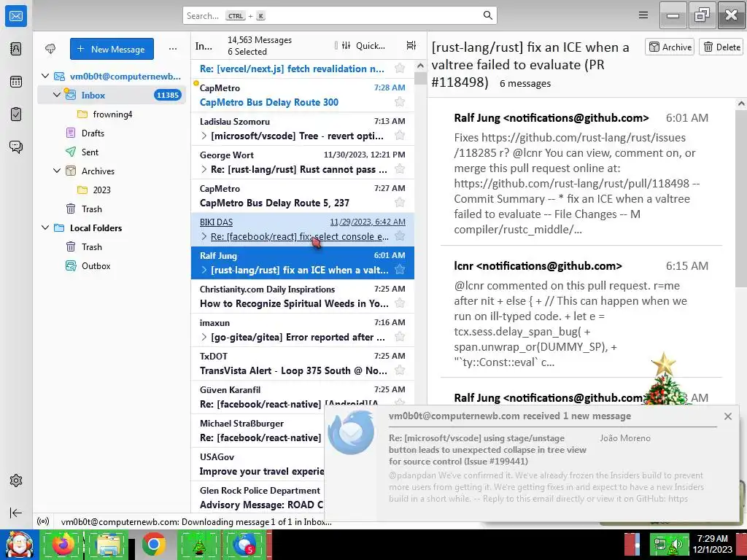
Task: Click the search magnifier icon
Action: tap(487, 15)
